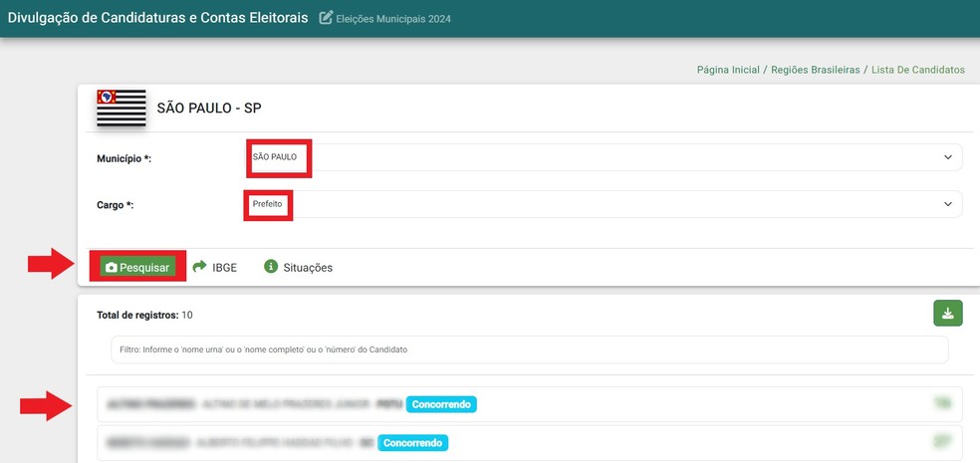Select the Prefeito cargo field
Viewport: 980px width, 463px height.
(604, 204)
